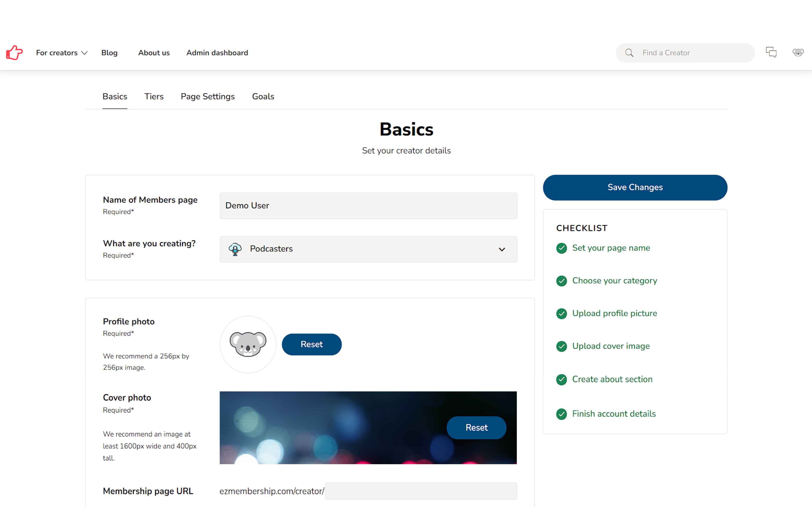Focus the Membership page URL field

tap(421, 491)
